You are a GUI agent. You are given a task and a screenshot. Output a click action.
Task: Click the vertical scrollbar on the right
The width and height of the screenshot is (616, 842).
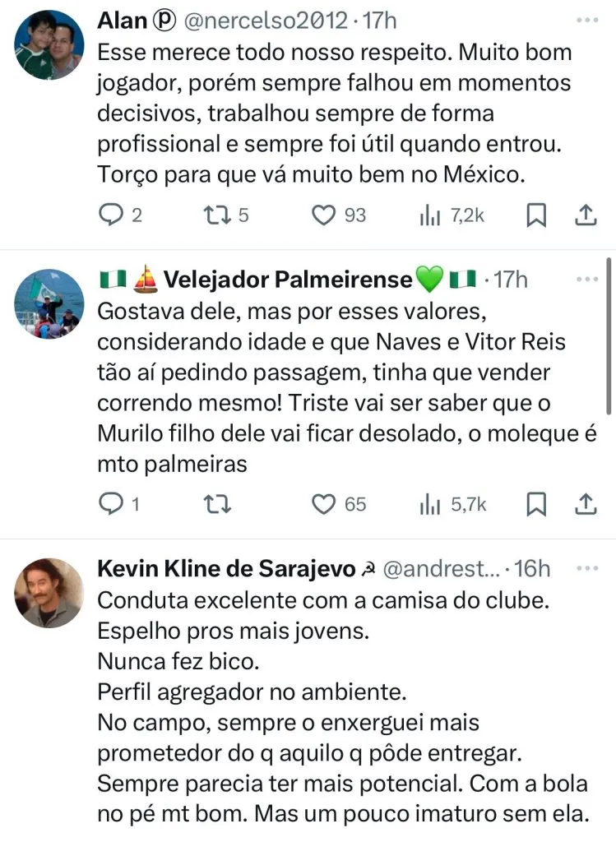coord(609,345)
